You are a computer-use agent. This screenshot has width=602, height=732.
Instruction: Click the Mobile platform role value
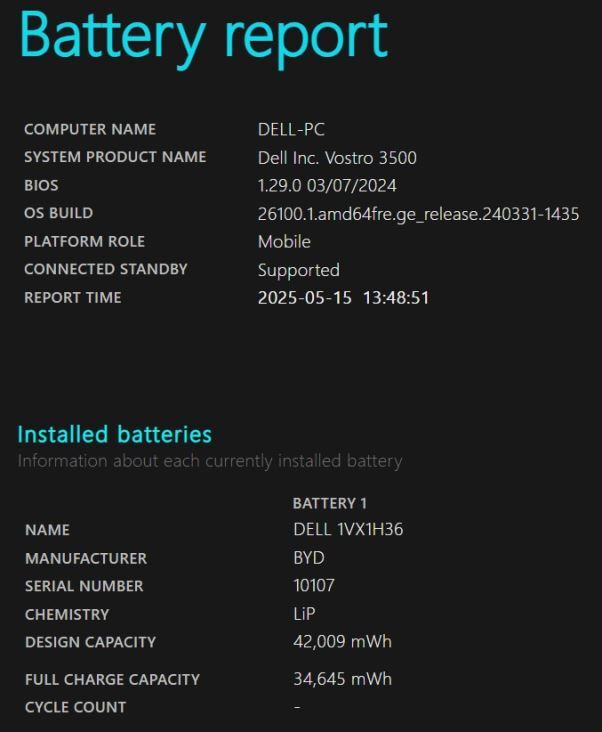point(284,241)
